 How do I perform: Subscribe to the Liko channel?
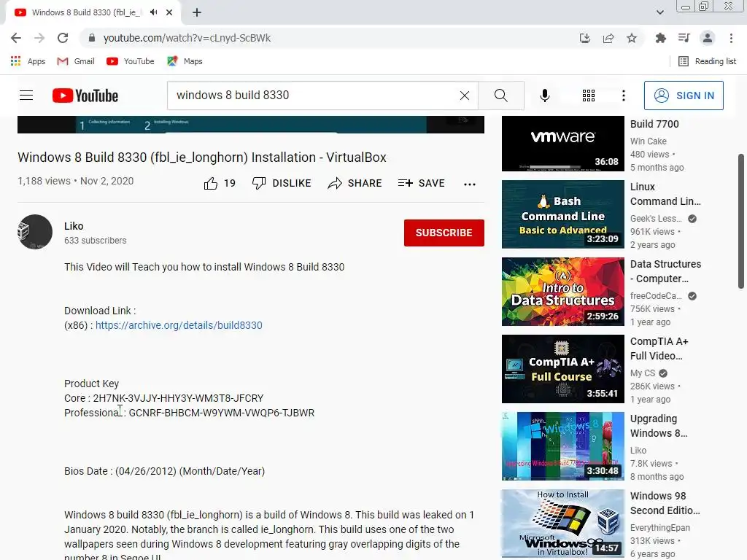click(444, 233)
